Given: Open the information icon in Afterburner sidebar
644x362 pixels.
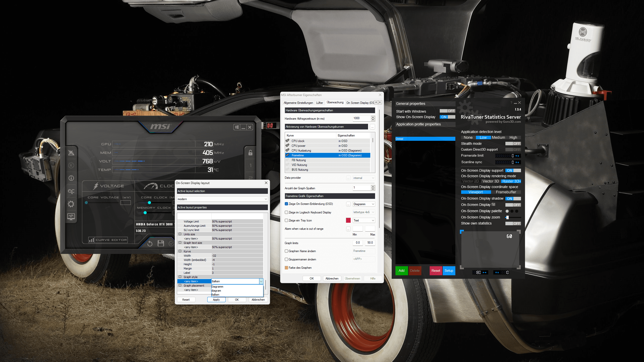Looking at the screenshot, I should click(x=71, y=178).
